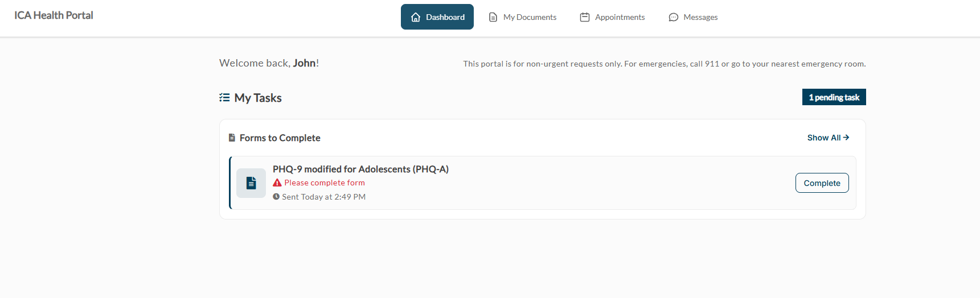
Task: Click the document icon beside My Documents
Action: click(x=493, y=17)
